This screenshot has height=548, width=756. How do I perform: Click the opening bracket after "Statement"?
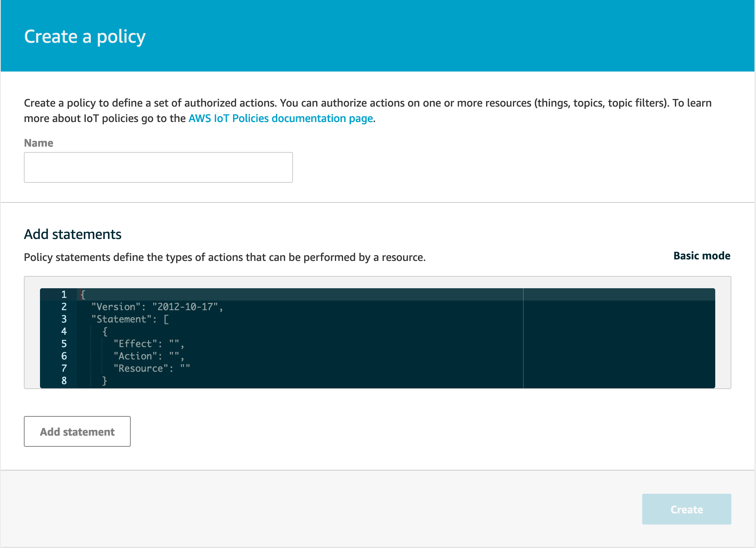pyautogui.click(x=166, y=319)
